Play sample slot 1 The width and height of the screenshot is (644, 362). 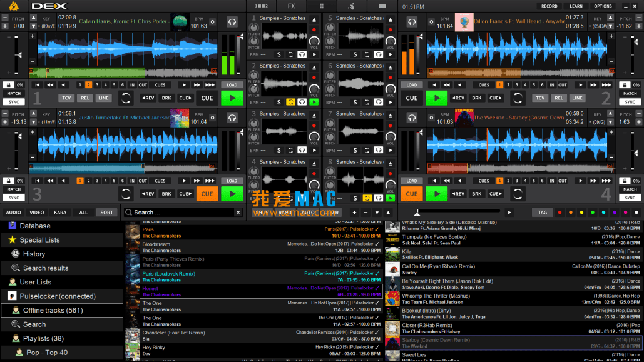pos(314,54)
